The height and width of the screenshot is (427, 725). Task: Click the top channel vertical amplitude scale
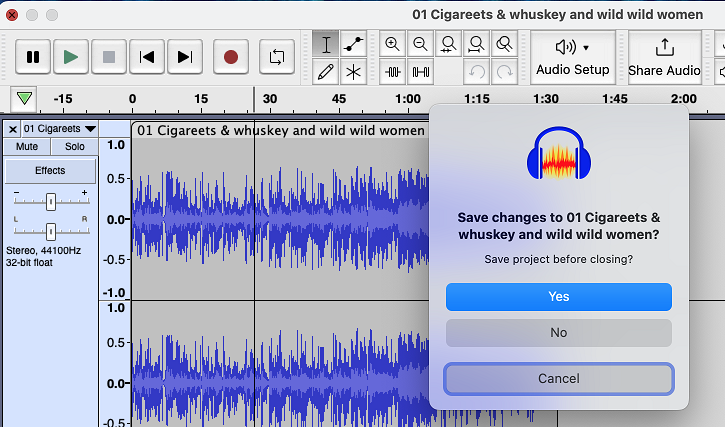[x=115, y=219]
